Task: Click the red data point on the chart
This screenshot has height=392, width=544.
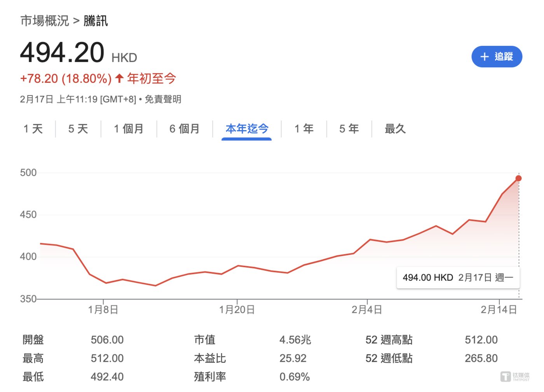Action: tap(518, 178)
